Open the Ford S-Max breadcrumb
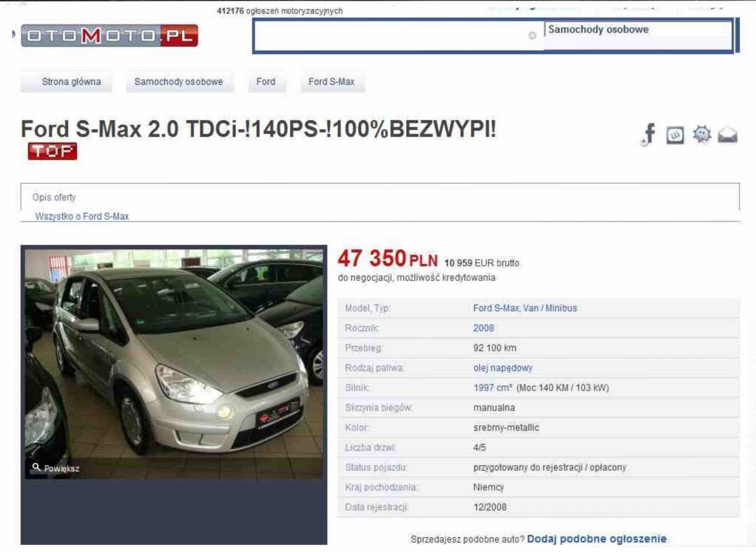 (x=331, y=82)
